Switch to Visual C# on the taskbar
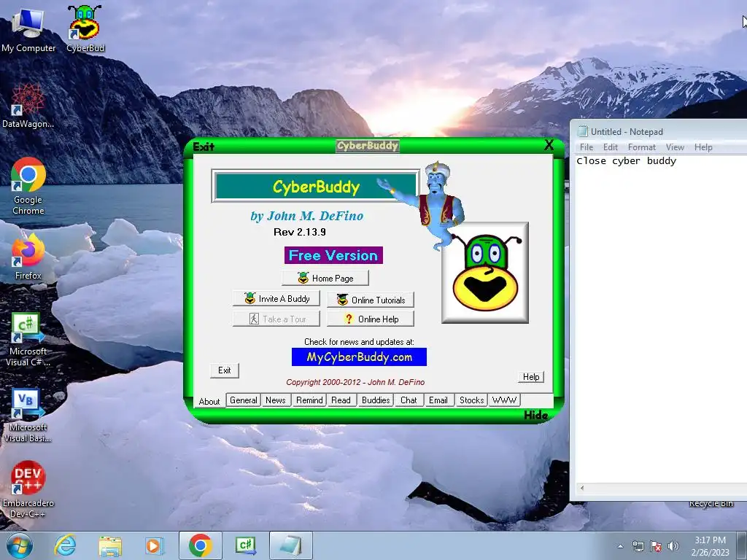This screenshot has height=560, width=747. 246,545
